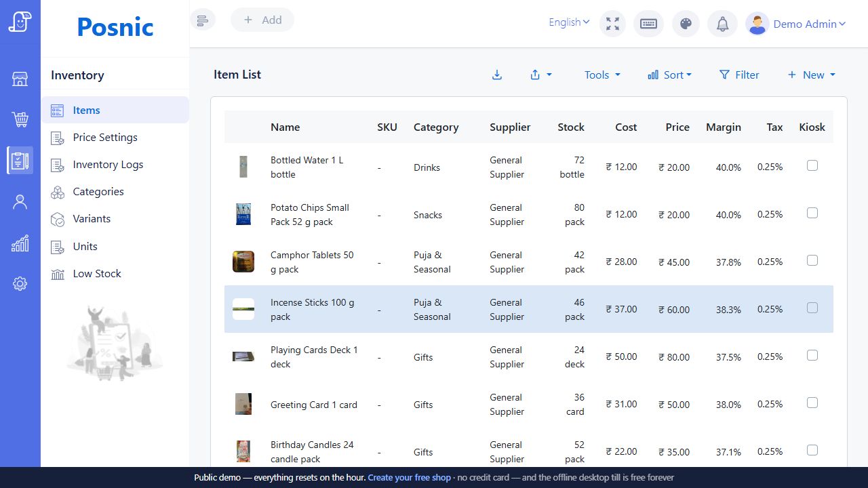Image resolution: width=868 pixels, height=488 pixels.
Task: Open the Bottled Water product thumbnail
Action: pyautogui.click(x=243, y=167)
